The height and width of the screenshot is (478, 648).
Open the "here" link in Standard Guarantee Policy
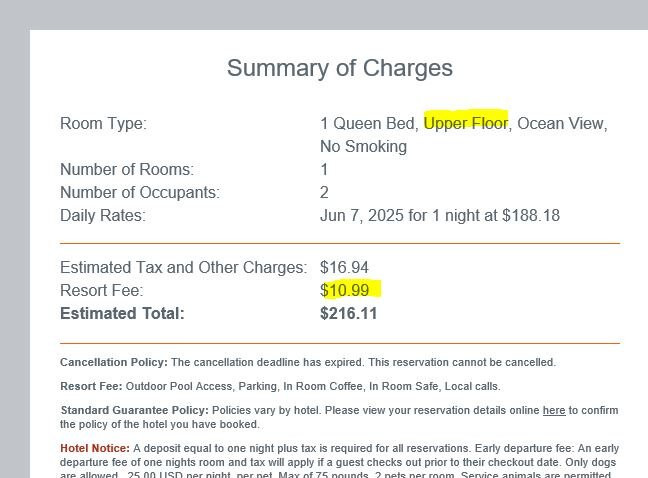(553, 410)
